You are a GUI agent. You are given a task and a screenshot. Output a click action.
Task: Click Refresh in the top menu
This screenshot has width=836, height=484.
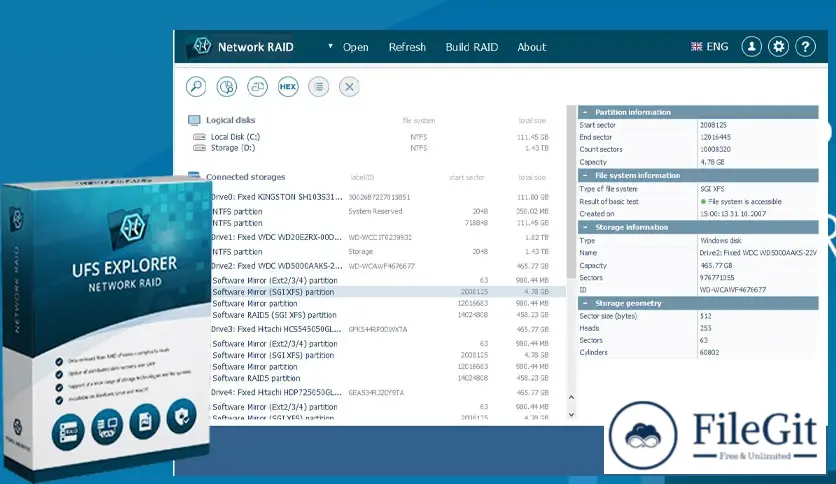407,47
